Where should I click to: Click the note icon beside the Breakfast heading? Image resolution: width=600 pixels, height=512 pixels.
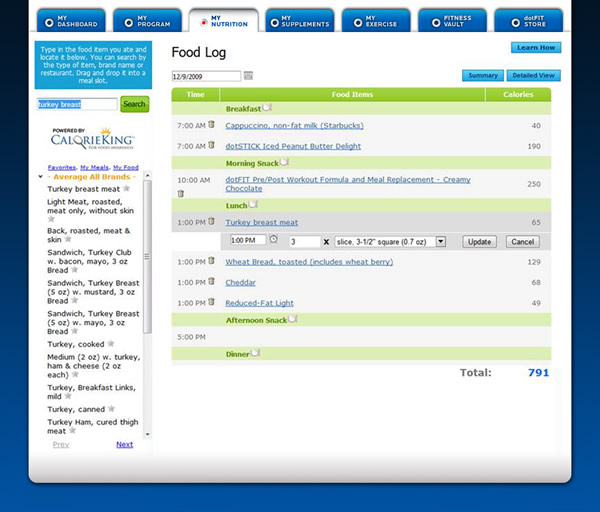point(267,107)
